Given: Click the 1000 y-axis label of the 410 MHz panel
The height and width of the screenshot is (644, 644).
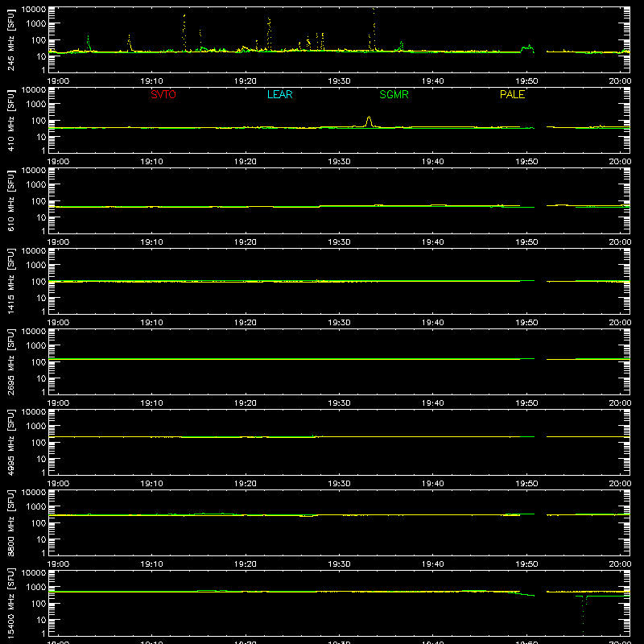Looking at the screenshot, I should [x=36, y=105].
